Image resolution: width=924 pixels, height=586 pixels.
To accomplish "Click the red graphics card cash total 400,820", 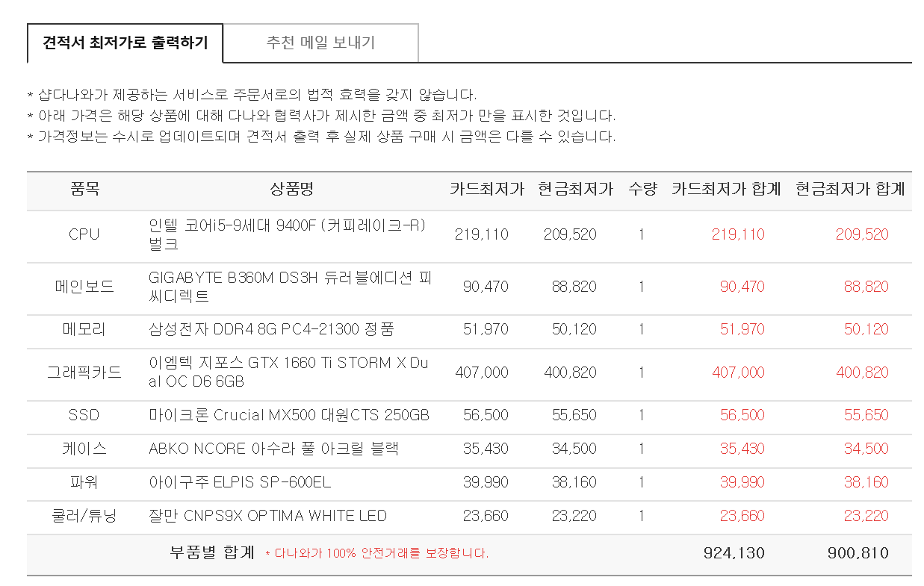I will [862, 372].
